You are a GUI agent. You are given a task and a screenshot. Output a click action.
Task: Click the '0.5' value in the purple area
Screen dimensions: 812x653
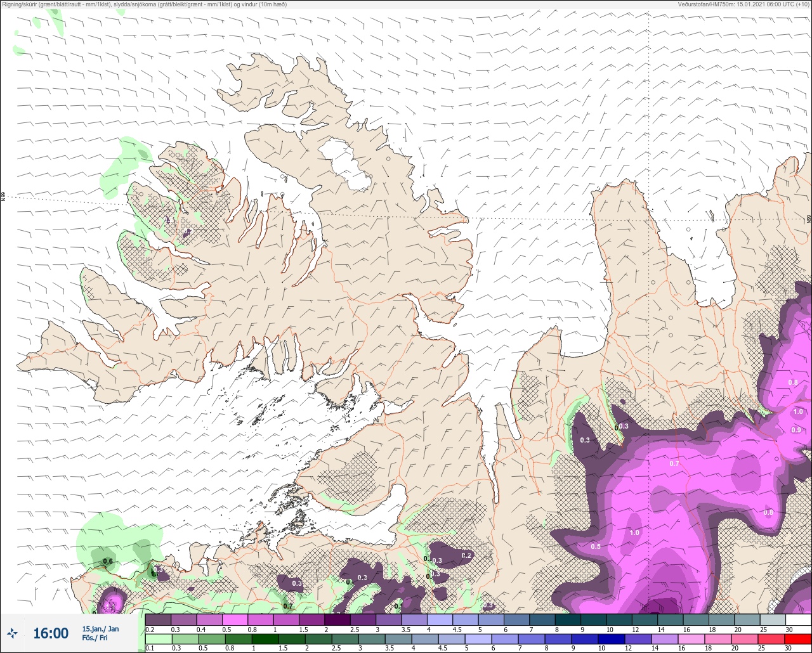(596, 546)
